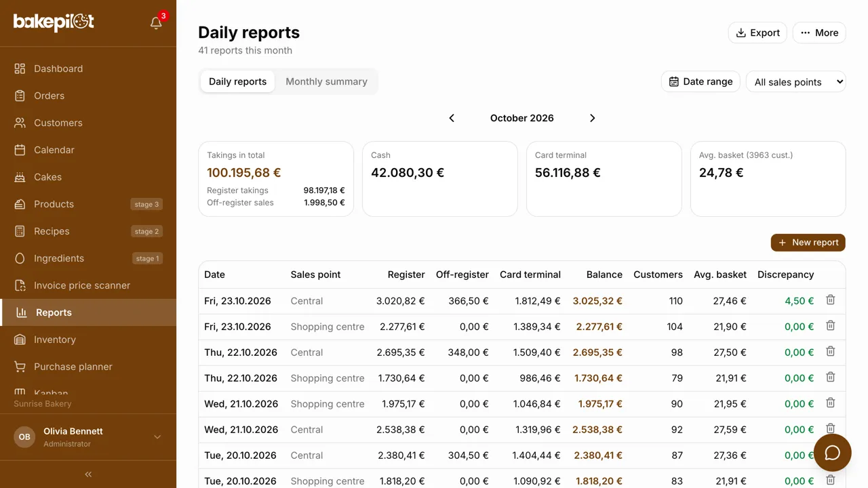Click the Customers people icon
868x488 pixels.
tap(20, 123)
